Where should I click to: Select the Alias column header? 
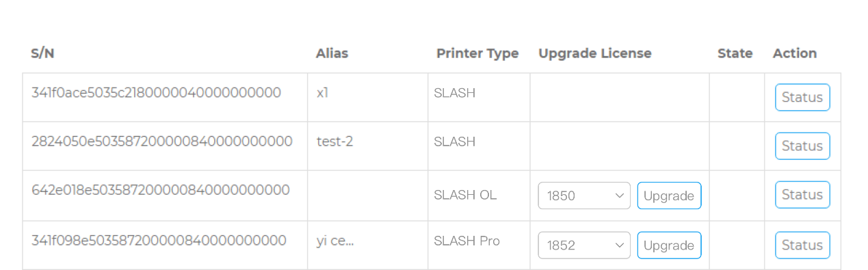tap(332, 53)
